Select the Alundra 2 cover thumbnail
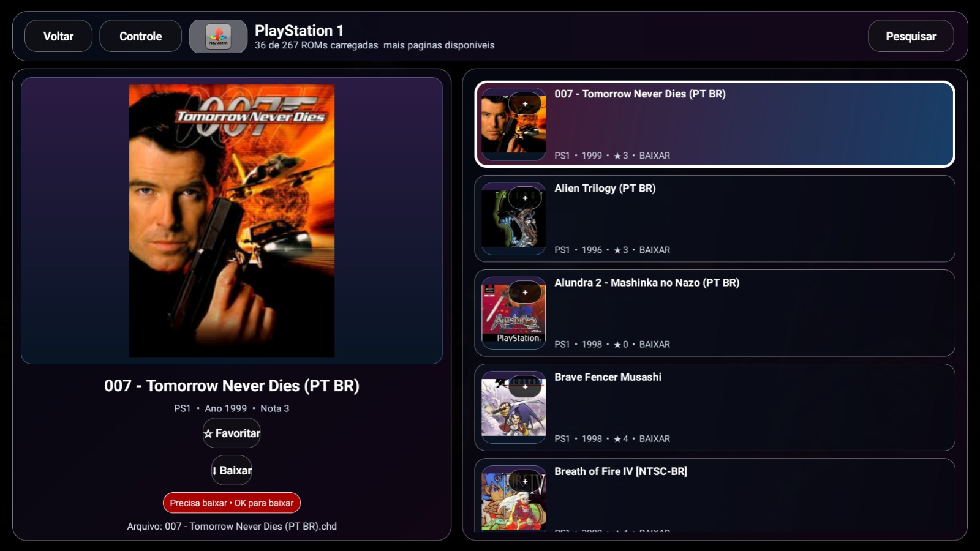 [x=513, y=313]
